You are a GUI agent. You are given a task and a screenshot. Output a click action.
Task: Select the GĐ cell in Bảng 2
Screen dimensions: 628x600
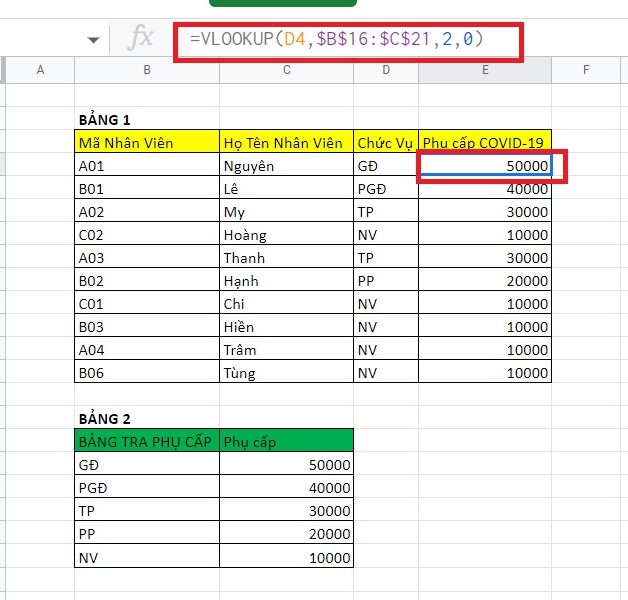tap(147, 464)
